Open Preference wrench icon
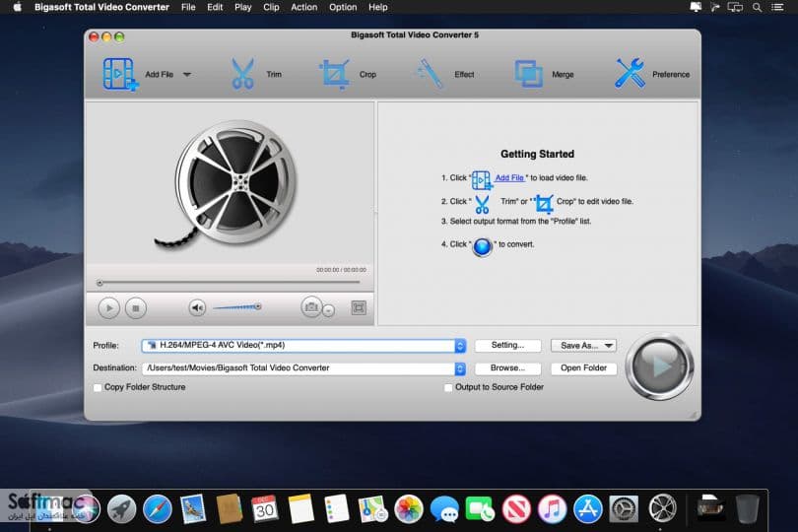The height and width of the screenshot is (532, 798). point(630,73)
